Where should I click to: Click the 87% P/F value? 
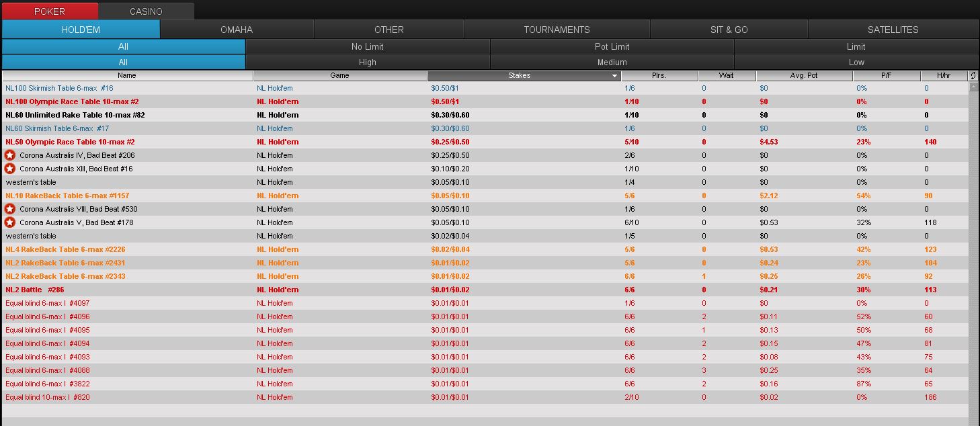(x=864, y=384)
